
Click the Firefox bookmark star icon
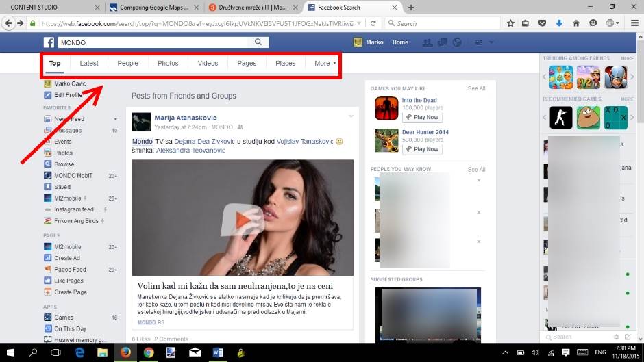click(x=510, y=23)
